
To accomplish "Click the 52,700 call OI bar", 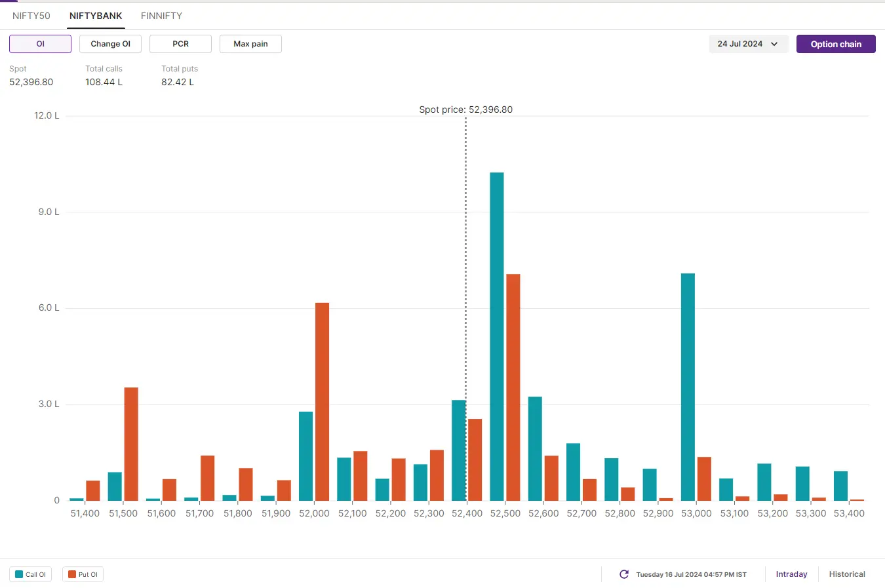I will pyautogui.click(x=573, y=472).
